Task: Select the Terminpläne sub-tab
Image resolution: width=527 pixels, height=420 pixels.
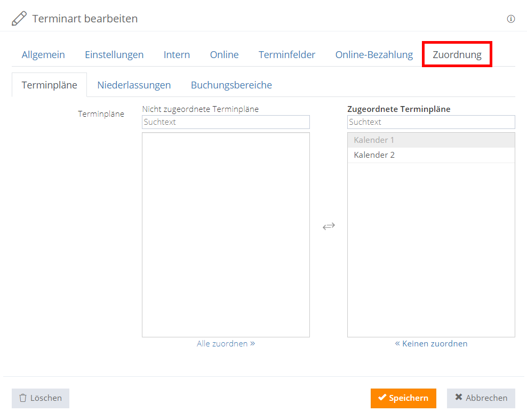Action: 50,85
